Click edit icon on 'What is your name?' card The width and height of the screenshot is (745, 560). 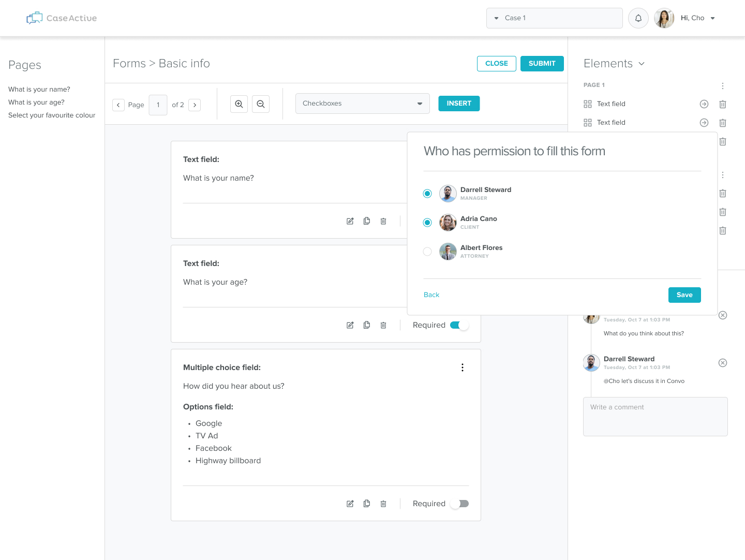point(350,221)
